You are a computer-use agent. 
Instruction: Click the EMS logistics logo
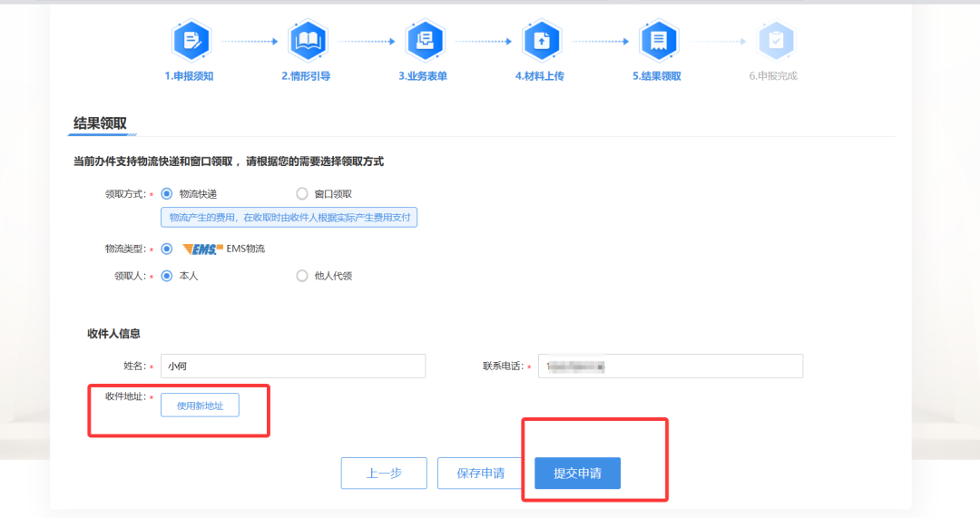(x=203, y=249)
